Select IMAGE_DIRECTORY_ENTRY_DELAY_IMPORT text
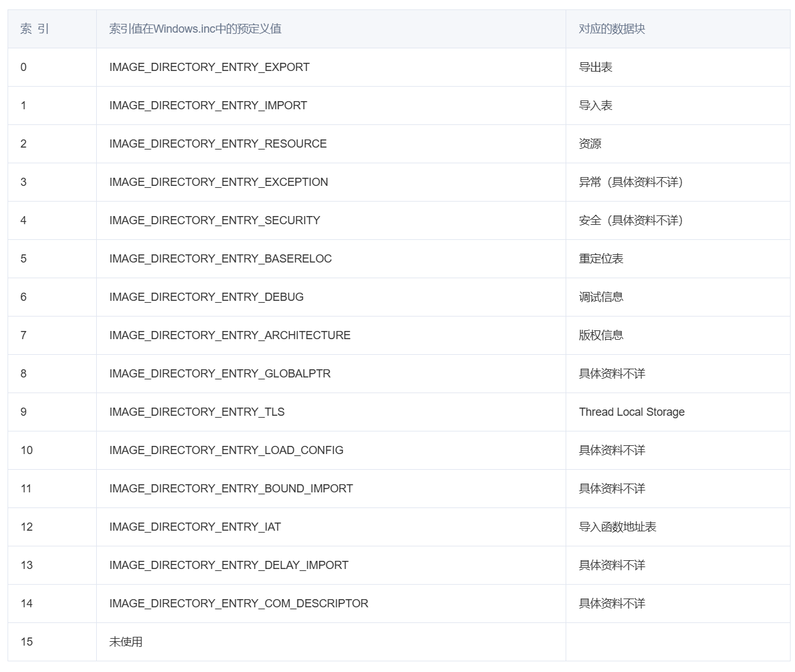This screenshot has width=795, height=672. coord(229,565)
